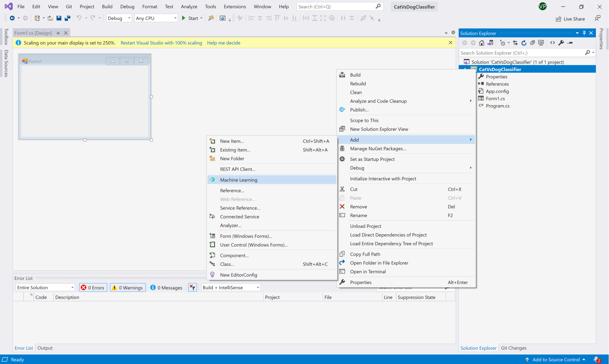Open the Entire Solution scope dropdown
Screen dimensions: 609x364
45,287
